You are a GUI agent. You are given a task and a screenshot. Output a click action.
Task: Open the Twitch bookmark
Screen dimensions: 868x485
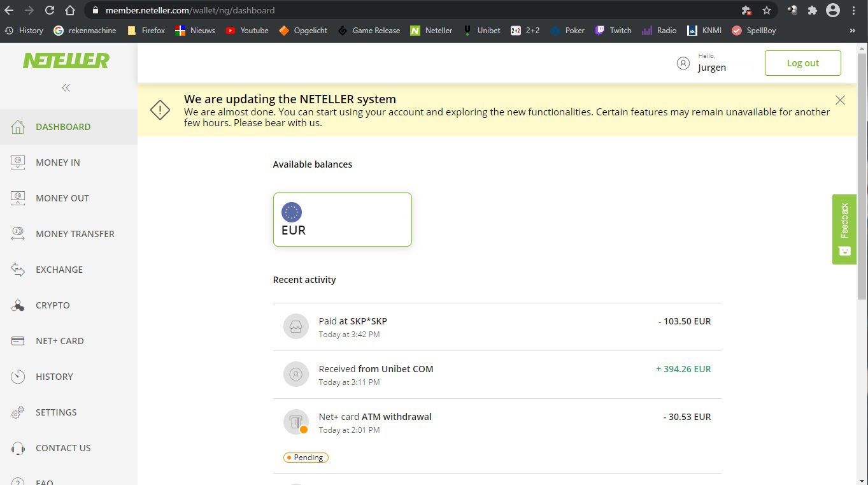(613, 31)
